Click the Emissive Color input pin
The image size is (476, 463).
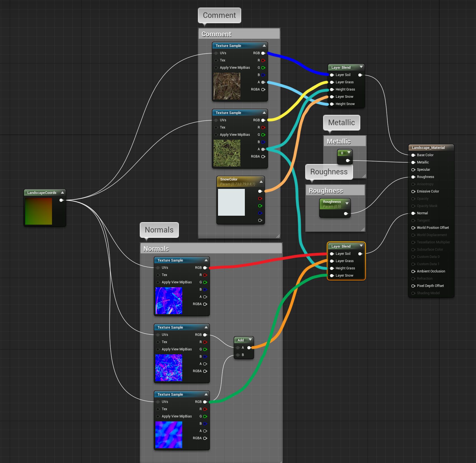(413, 191)
